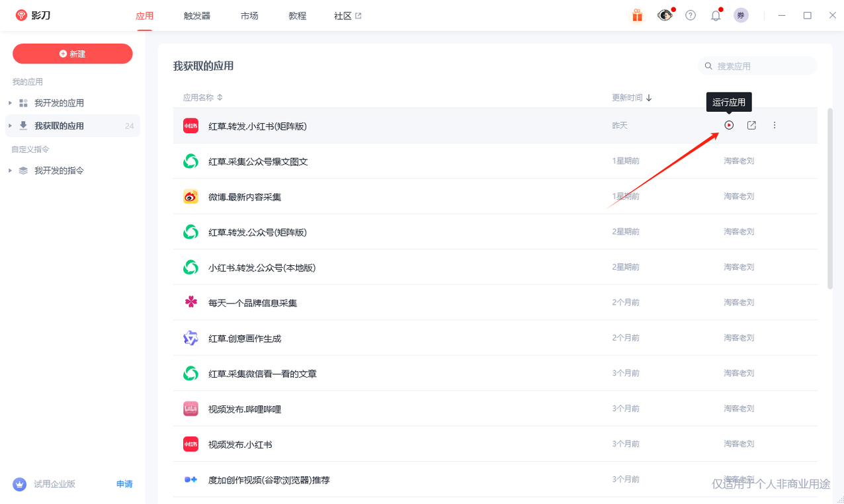Image resolution: width=844 pixels, height=504 pixels.
Task: Open app 度加创作视频(谷歌浏览器)推荐
Action: [269, 480]
